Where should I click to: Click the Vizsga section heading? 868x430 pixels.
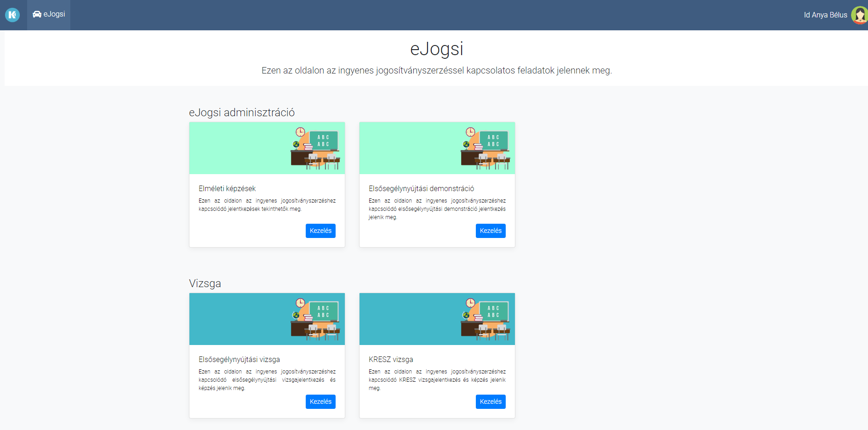pos(205,283)
